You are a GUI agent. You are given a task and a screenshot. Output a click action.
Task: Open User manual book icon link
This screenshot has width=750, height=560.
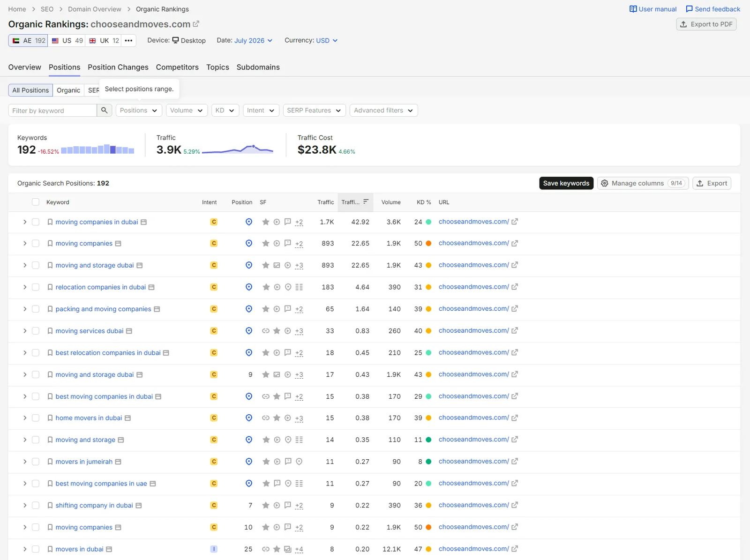(633, 9)
